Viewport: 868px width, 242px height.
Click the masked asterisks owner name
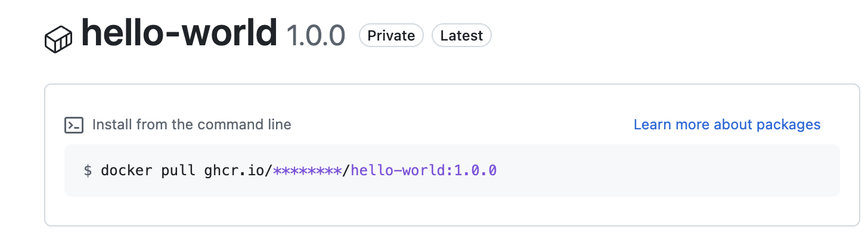(307, 171)
